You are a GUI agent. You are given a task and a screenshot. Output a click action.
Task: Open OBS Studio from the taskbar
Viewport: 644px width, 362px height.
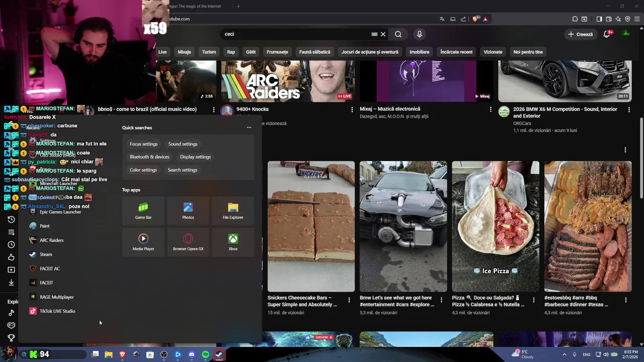pos(164,354)
